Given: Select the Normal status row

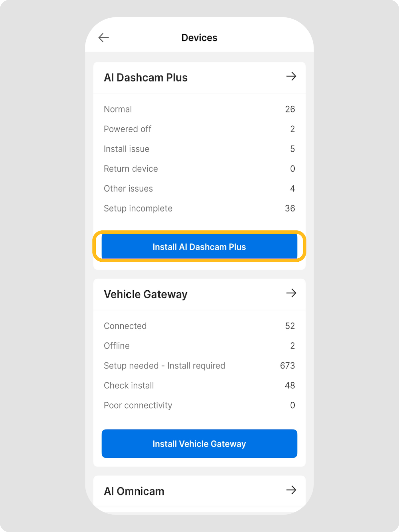Looking at the screenshot, I should (199, 109).
